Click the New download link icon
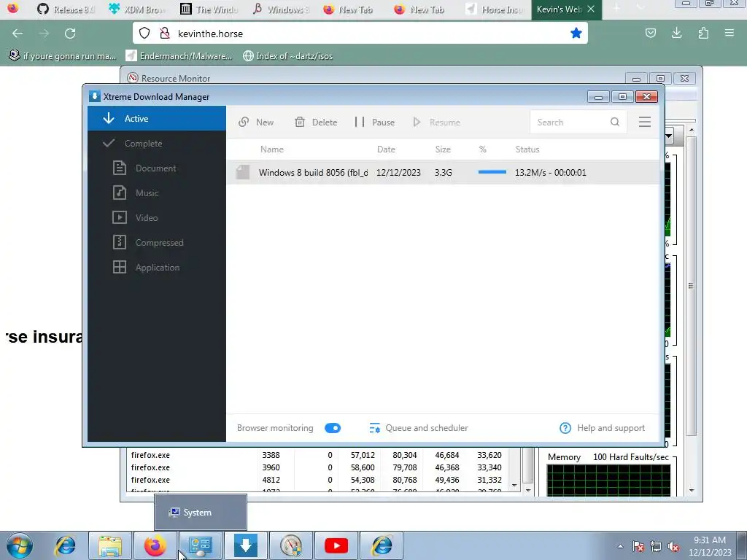The height and width of the screenshot is (560, 747). point(244,122)
